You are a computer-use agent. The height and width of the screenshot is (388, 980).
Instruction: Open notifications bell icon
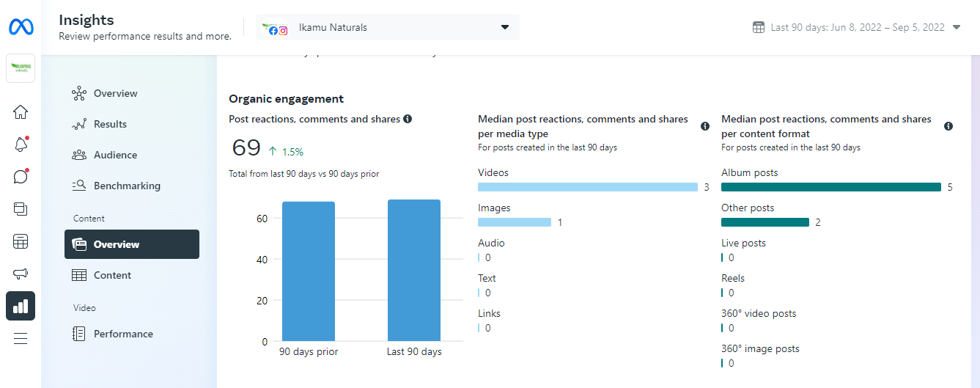(x=21, y=144)
